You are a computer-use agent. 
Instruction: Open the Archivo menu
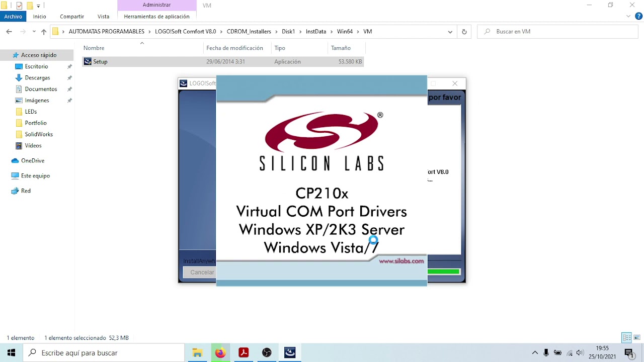pyautogui.click(x=13, y=17)
